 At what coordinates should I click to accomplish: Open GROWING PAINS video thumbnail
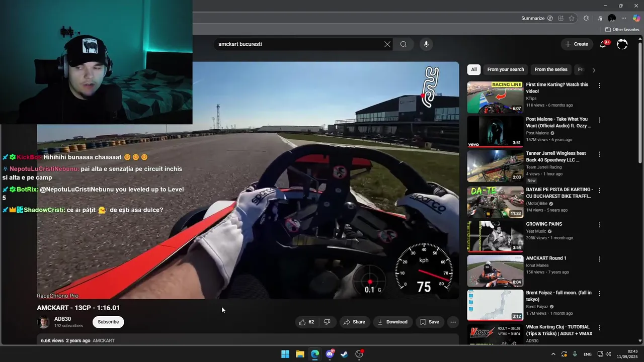coord(495,236)
